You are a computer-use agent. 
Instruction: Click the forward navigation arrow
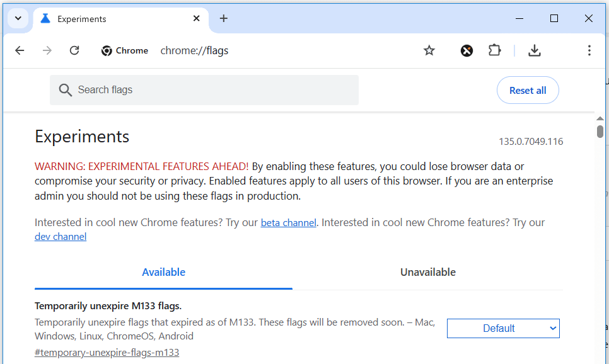coord(47,50)
